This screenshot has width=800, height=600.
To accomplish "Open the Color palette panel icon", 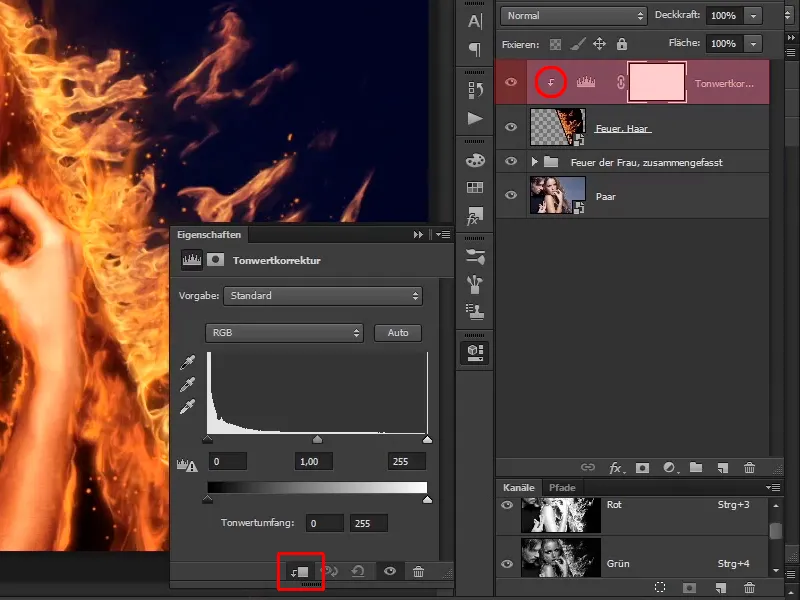I will (475, 160).
